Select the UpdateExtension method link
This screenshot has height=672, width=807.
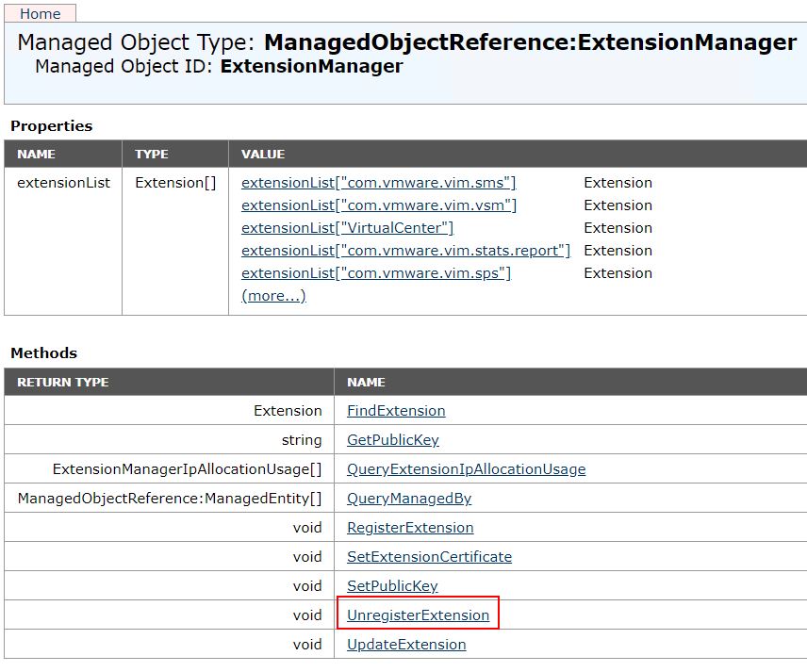point(406,645)
